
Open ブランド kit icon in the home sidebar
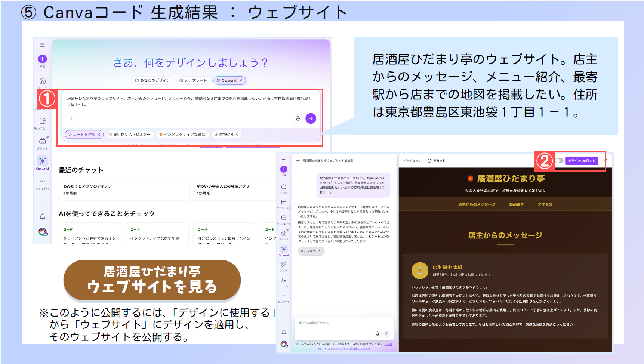43,141
